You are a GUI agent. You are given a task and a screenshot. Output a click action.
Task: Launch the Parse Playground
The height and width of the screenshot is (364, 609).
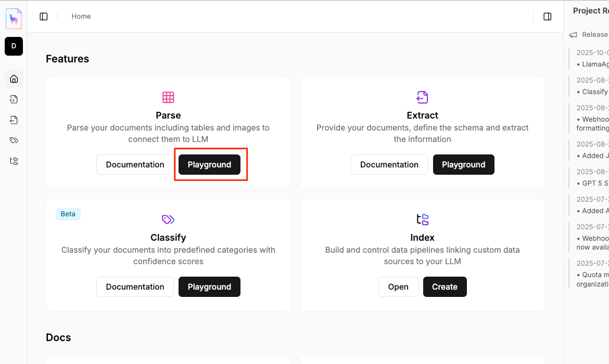pos(209,164)
